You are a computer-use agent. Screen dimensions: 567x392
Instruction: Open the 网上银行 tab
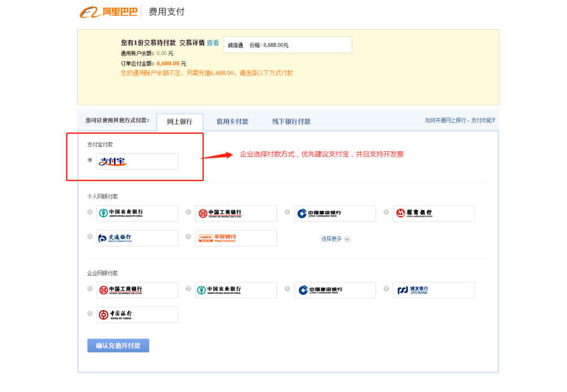(180, 121)
